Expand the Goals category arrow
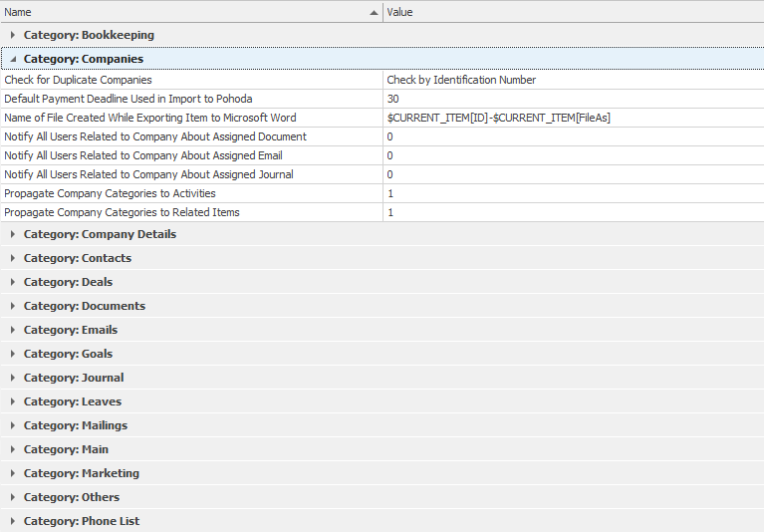Viewport: 764px width, 532px height. (13, 354)
